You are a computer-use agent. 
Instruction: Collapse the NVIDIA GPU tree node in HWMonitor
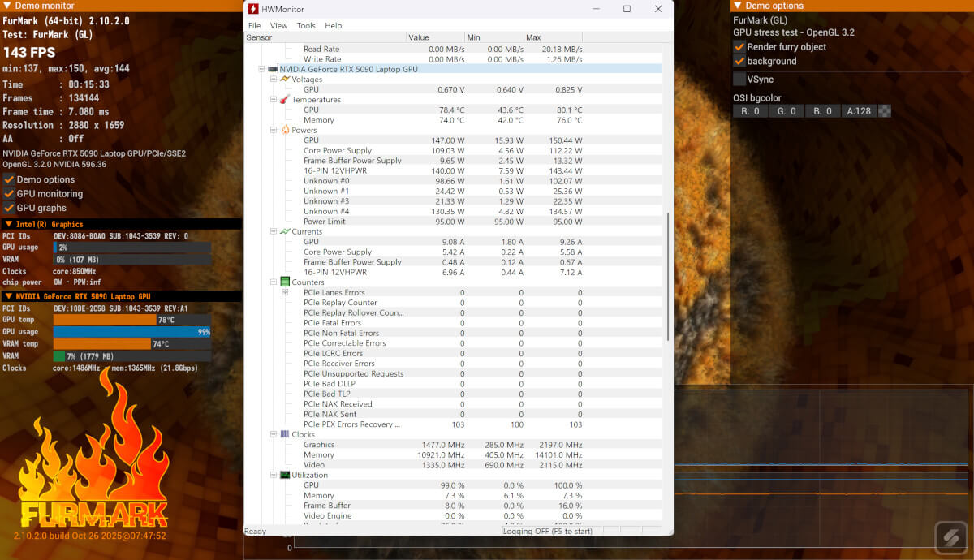[x=261, y=70]
